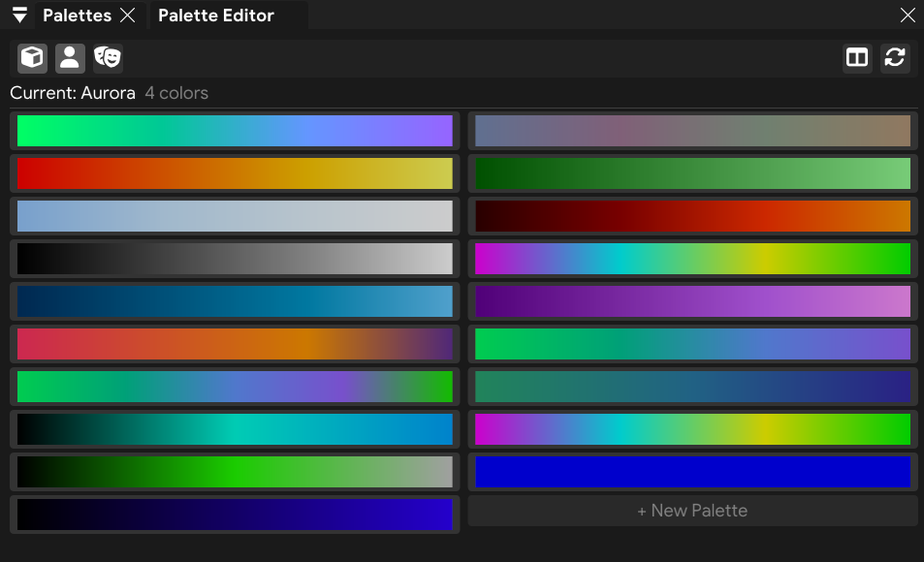Select the navy to sky blue palette

(x=235, y=301)
